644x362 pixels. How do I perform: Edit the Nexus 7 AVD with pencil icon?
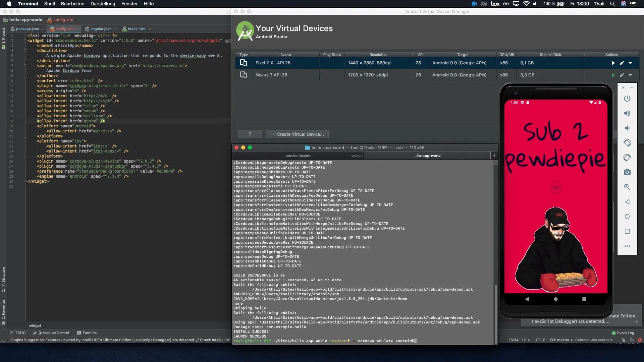tap(622, 75)
